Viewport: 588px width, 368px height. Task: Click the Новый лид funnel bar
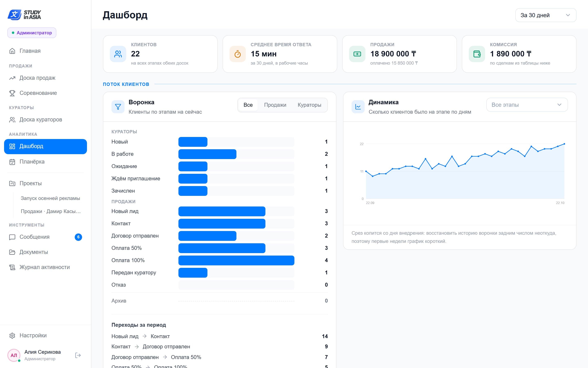(222, 211)
